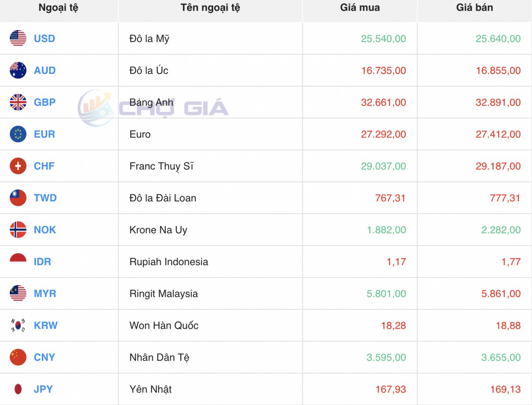The image size is (532, 405).
Task: Click the Swiss flag icon
Action: coord(18,166)
